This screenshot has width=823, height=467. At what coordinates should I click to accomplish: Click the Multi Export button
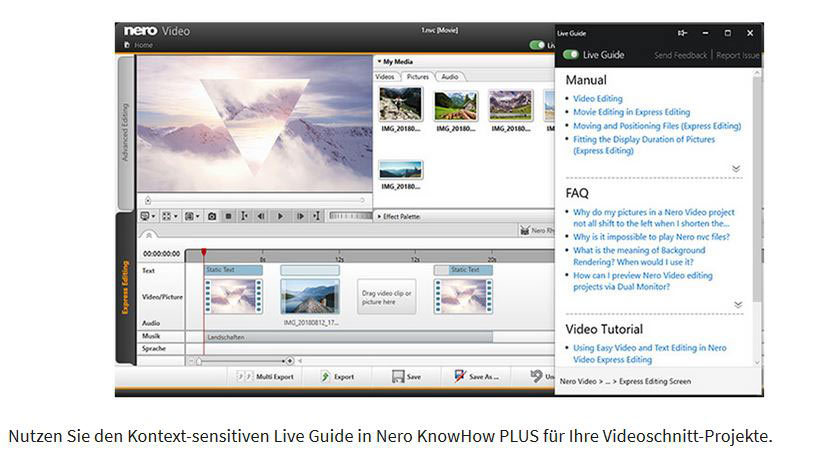click(x=265, y=377)
